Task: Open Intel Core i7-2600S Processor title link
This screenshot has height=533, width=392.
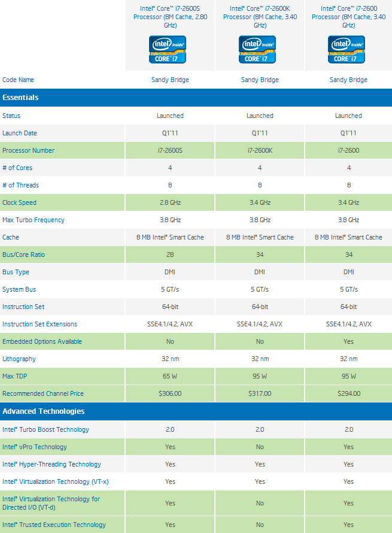Action: 170,17
